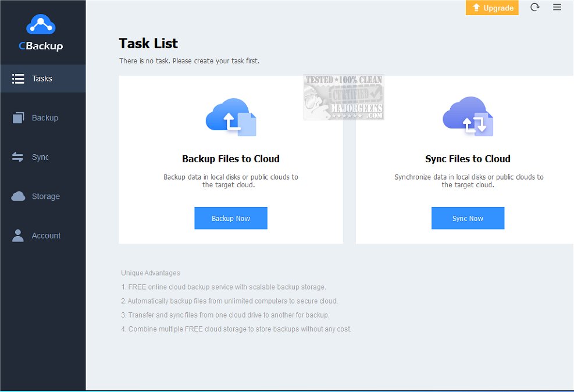This screenshot has height=392, width=574.
Task: Navigate to the Sync tab
Action: 41,156
